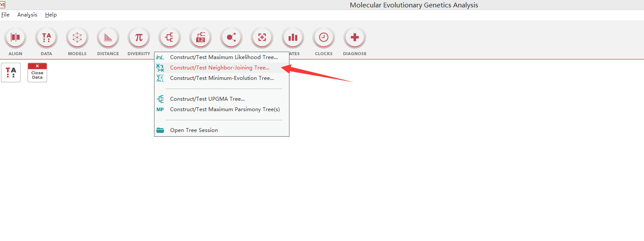The image size is (644, 241).
Task: Open the RATES bar chart icon
Action: (x=293, y=38)
